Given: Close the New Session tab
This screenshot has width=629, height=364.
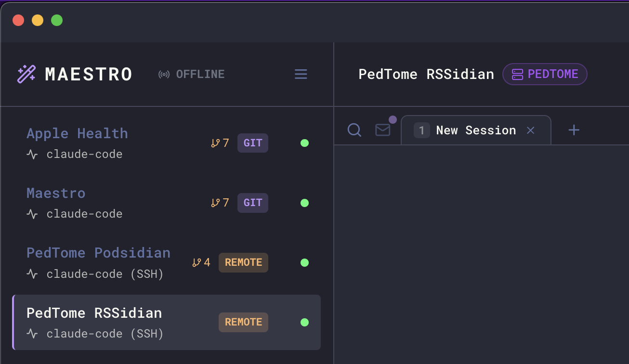Looking at the screenshot, I should 531,130.
